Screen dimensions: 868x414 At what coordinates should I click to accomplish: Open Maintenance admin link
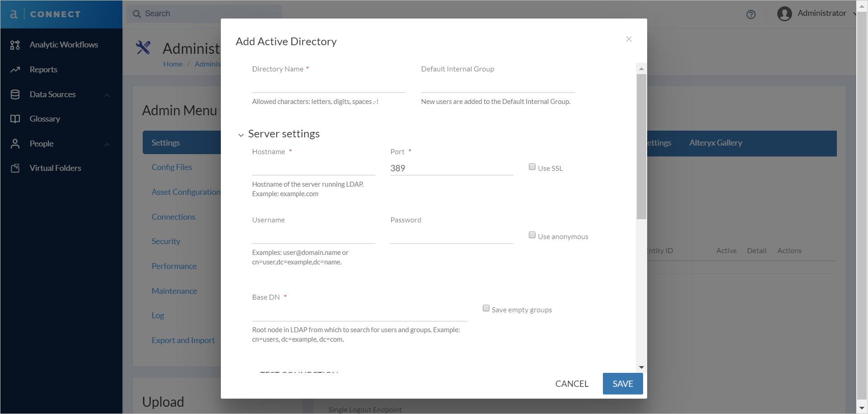pyautogui.click(x=174, y=291)
